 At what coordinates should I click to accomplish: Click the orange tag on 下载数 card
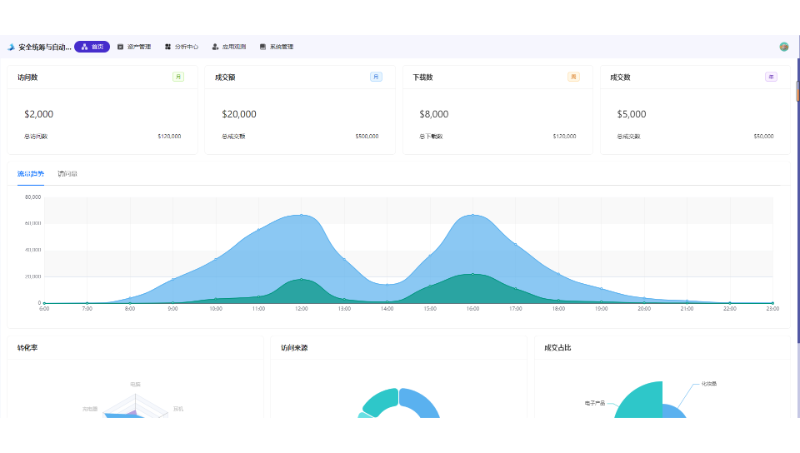[x=573, y=77]
